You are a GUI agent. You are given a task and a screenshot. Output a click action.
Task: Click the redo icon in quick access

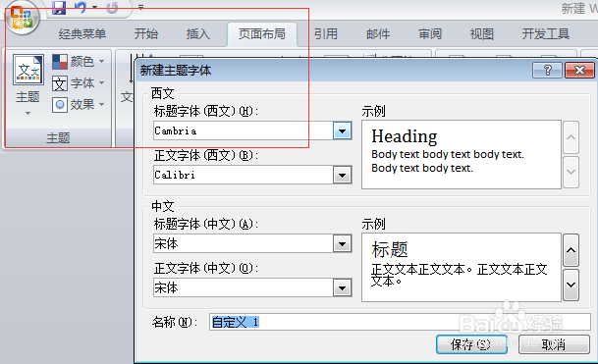112,8
